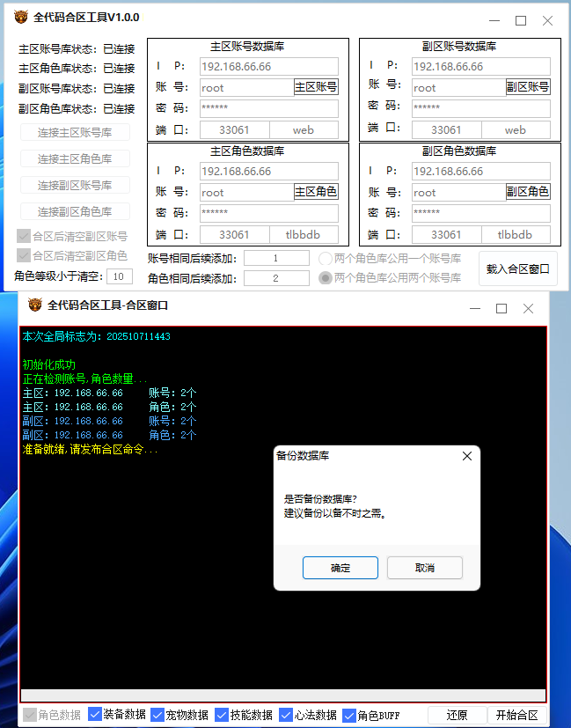571x728 pixels.
Task: Click 确定 to confirm database backup
Action: (340, 568)
